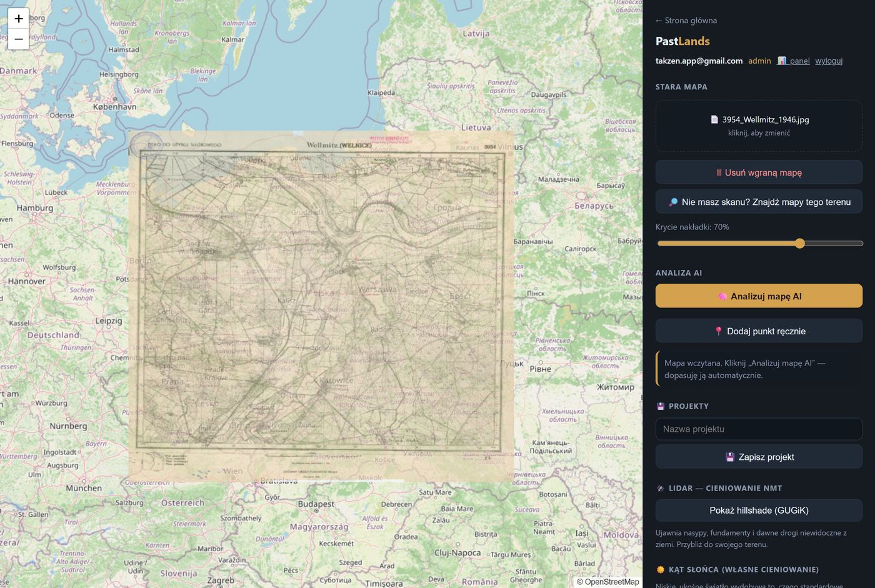Show GUGiK hillshade layer
The height and width of the screenshot is (588, 875).
point(759,511)
